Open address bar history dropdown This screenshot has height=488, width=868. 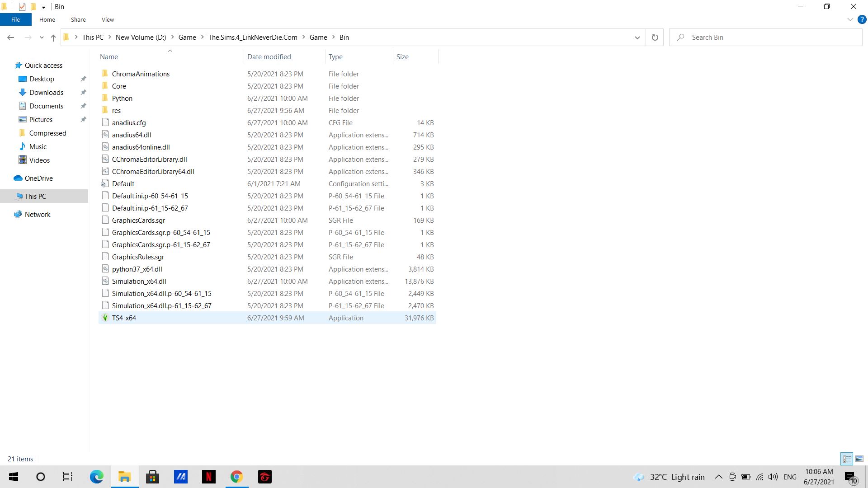[637, 38]
